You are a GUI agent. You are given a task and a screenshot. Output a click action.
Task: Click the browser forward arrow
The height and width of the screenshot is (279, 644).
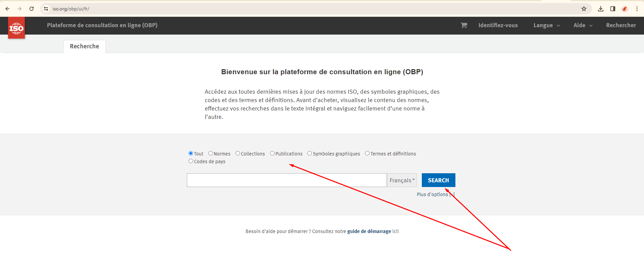pyautogui.click(x=19, y=9)
